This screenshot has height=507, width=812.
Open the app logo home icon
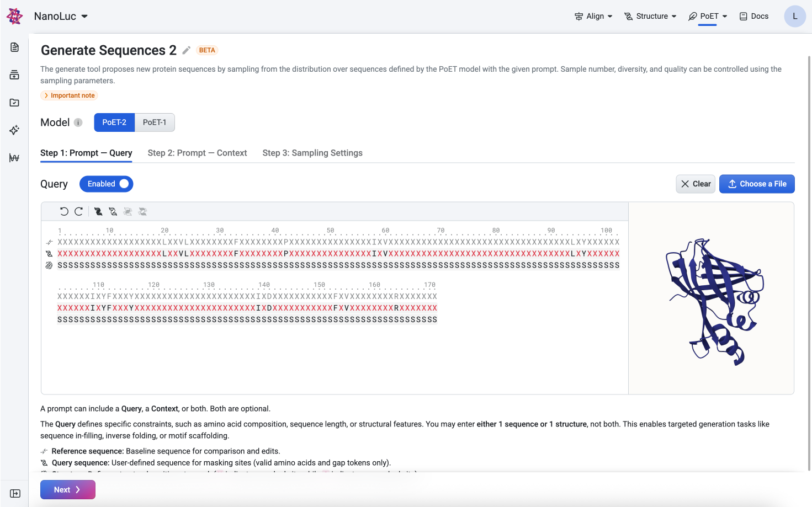pyautogui.click(x=14, y=16)
